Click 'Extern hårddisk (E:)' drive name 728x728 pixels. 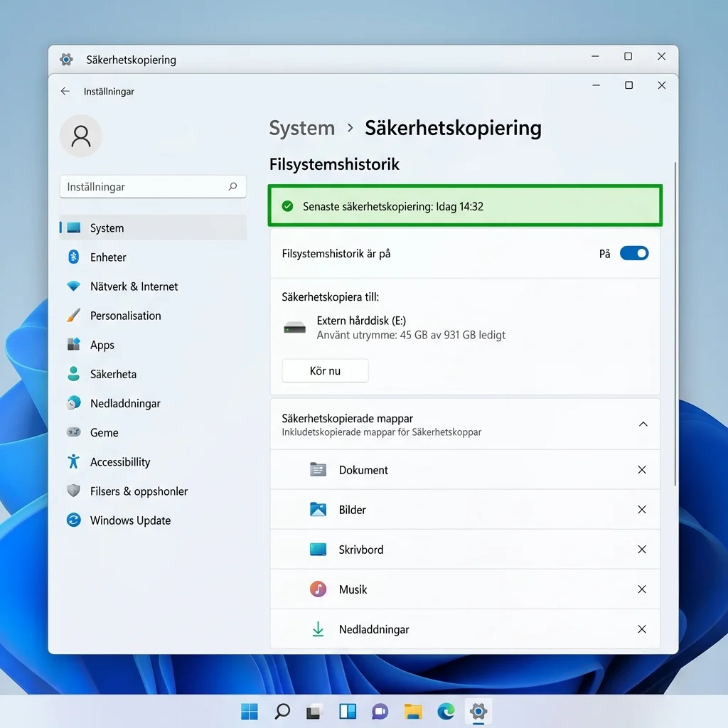[x=361, y=321]
